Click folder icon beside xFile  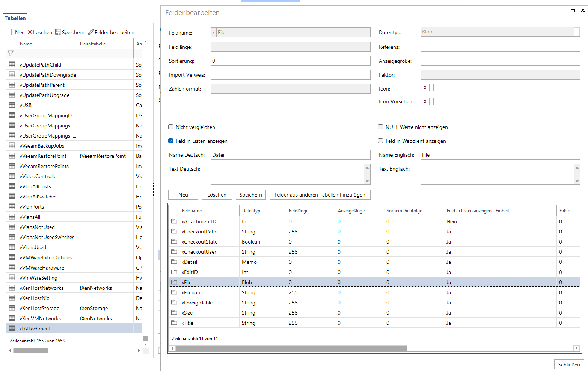[x=174, y=282]
